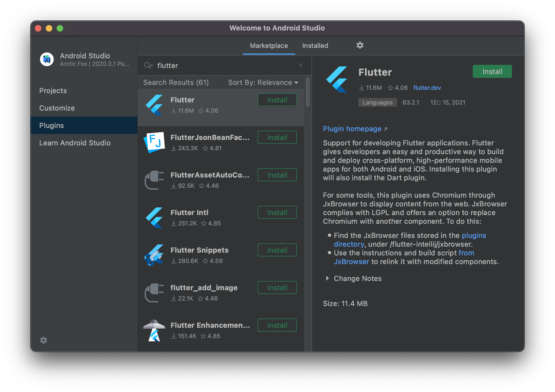555x392 pixels.
Task: Open Sort By: Relevance dropdown
Action: click(x=263, y=82)
